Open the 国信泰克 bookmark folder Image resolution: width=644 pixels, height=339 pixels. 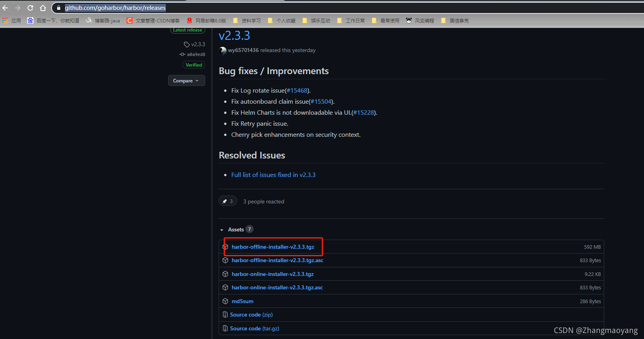pyautogui.click(x=455, y=20)
